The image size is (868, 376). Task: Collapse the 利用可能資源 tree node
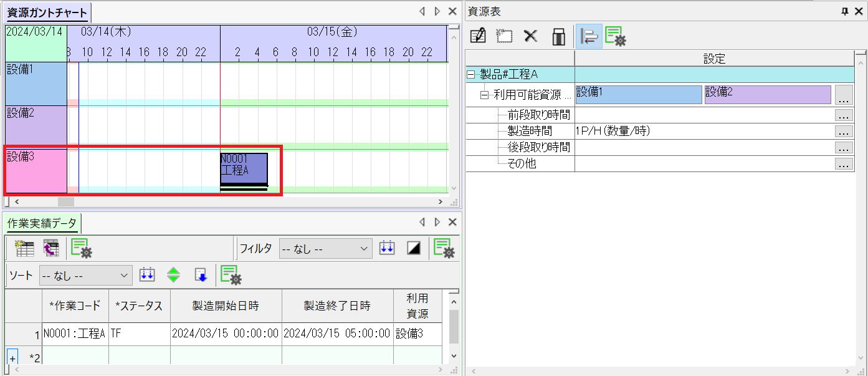pyautogui.click(x=485, y=96)
